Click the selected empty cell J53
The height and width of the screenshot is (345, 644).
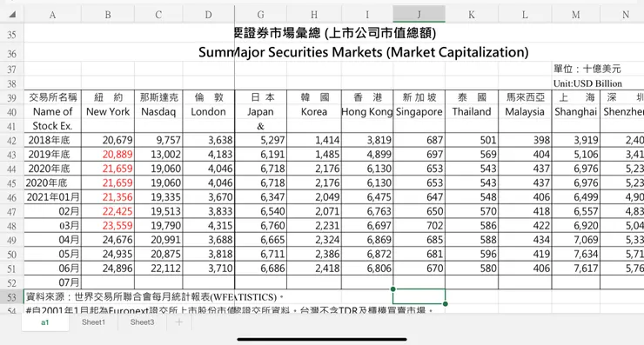419,296
